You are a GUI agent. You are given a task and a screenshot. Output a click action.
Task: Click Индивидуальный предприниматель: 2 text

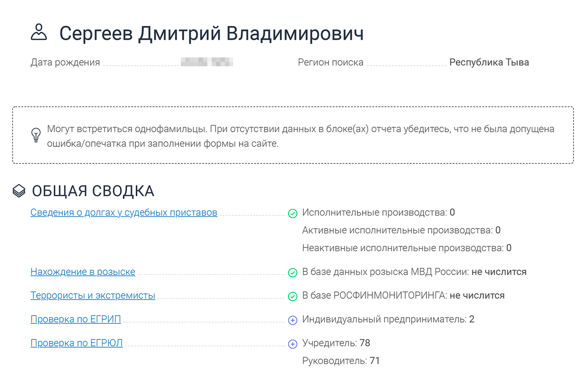tap(389, 319)
